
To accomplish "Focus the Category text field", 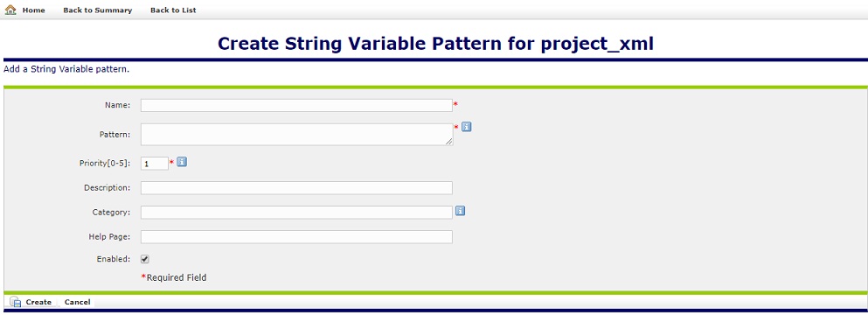I will point(296,213).
